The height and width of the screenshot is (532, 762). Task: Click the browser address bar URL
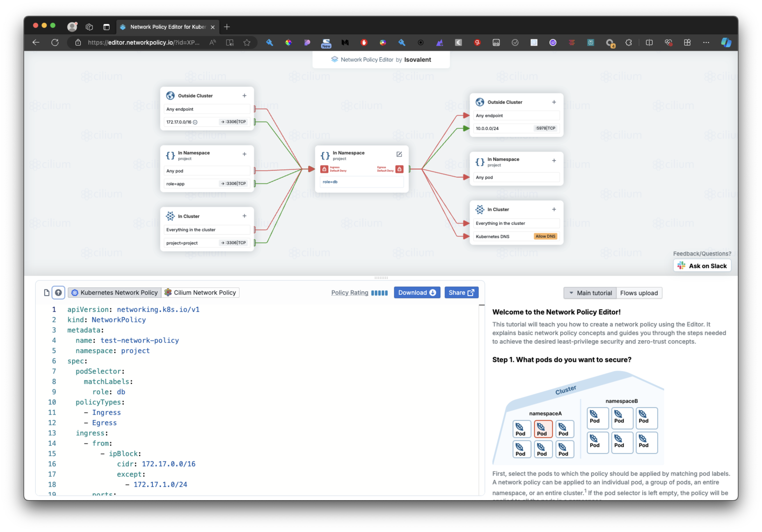point(143,42)
